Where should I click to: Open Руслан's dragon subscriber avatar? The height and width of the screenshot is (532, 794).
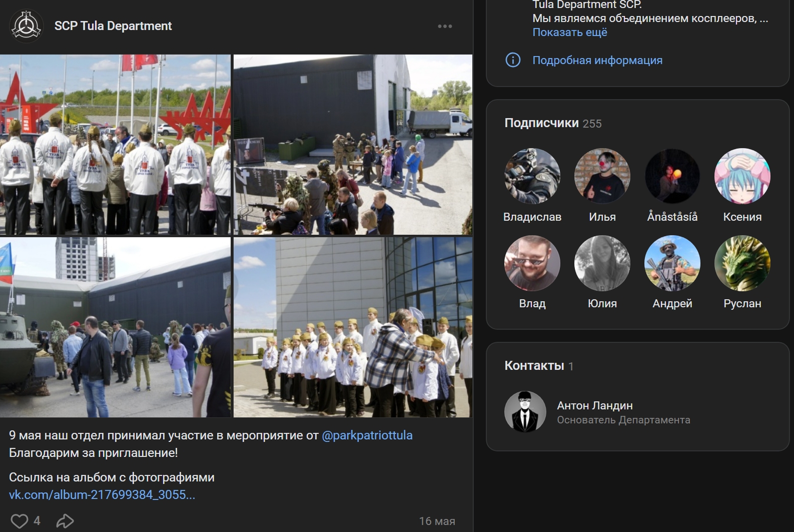point(742,263)
